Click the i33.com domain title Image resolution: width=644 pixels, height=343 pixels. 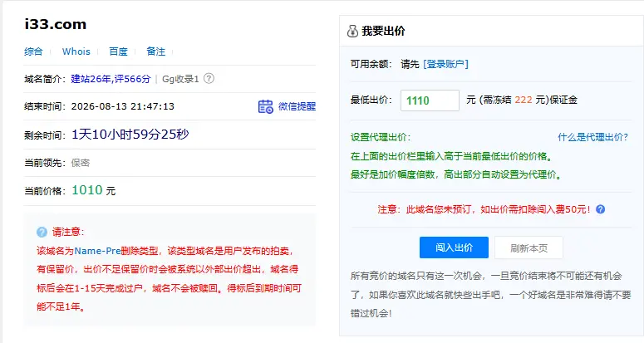pyautogui.click(x=56, y=24)
